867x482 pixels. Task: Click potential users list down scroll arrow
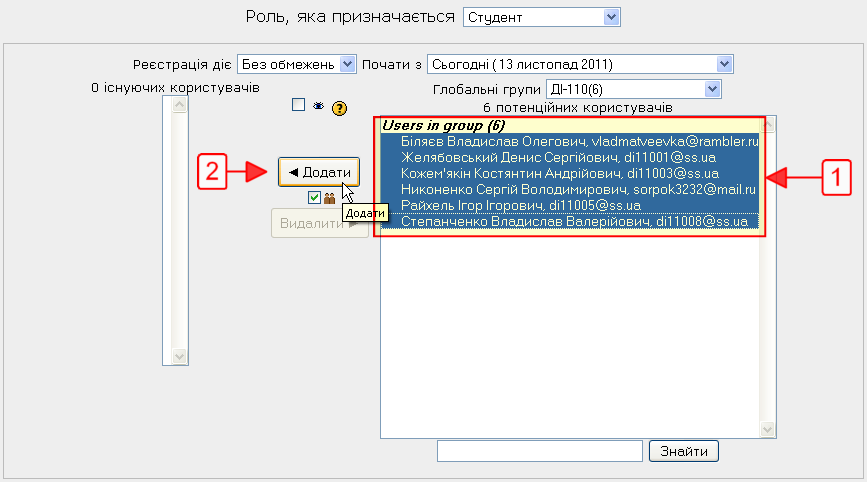(x=767, y=429)
